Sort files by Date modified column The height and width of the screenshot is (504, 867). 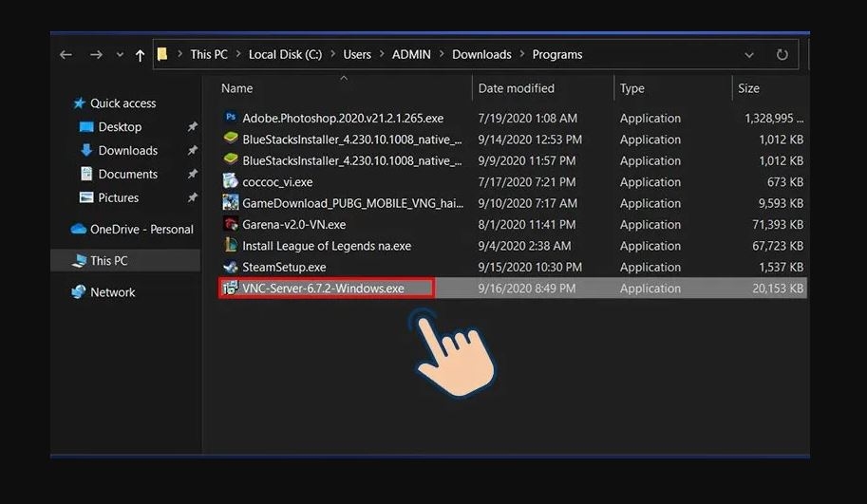516,88
